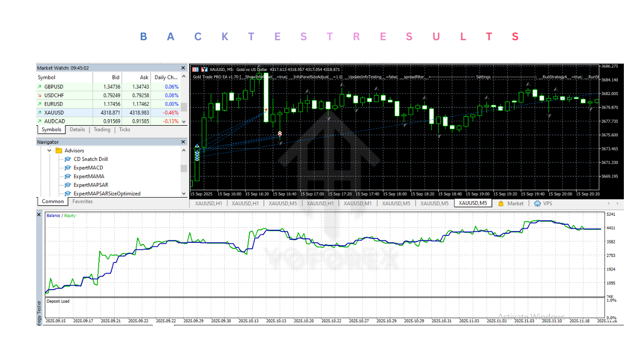Select the XAUUSD symbol row in Market Watch
This screenshot has height=362, width=644.
click(x=52, y=112)
